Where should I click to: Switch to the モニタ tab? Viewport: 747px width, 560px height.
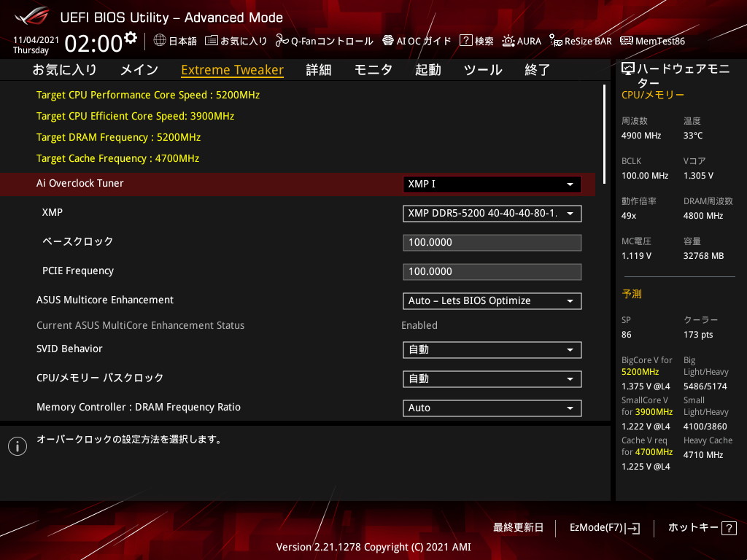pos(373,70)
